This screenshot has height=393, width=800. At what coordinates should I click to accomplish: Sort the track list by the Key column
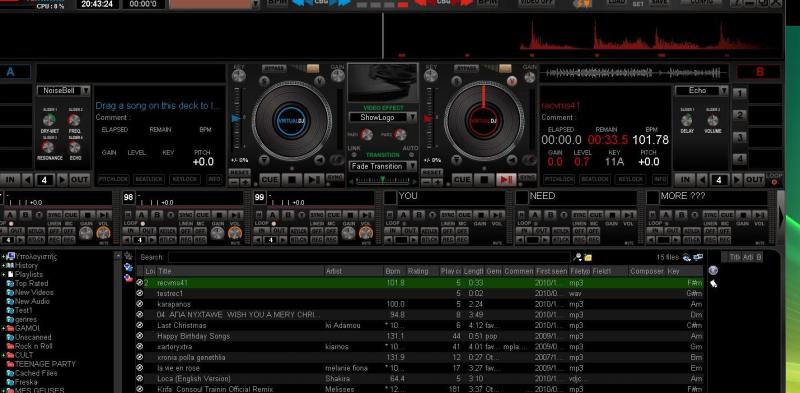pos(685,272)
